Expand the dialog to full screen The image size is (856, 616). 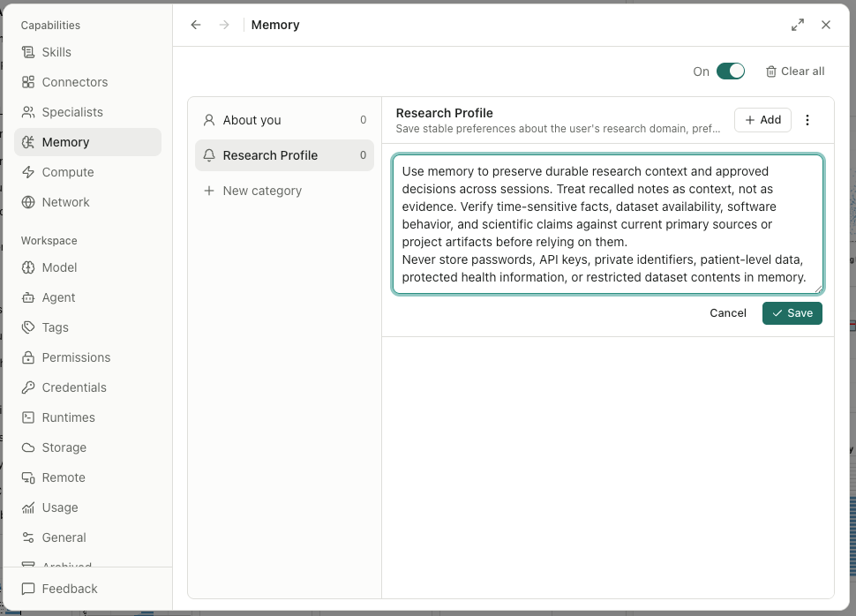point(798,25)
